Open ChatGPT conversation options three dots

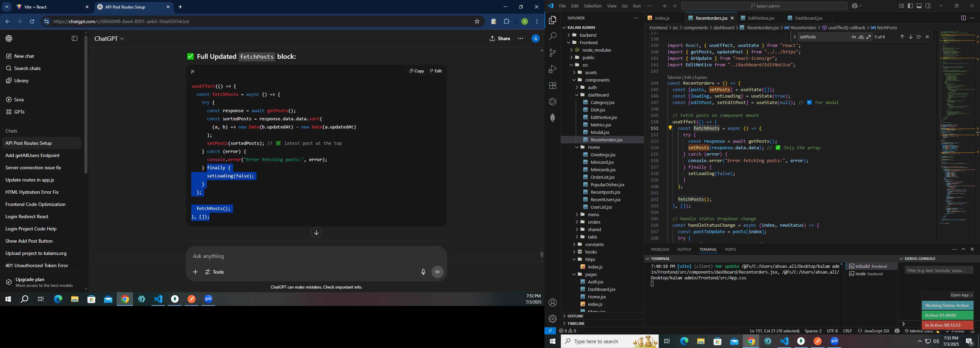tap(520, 38)
